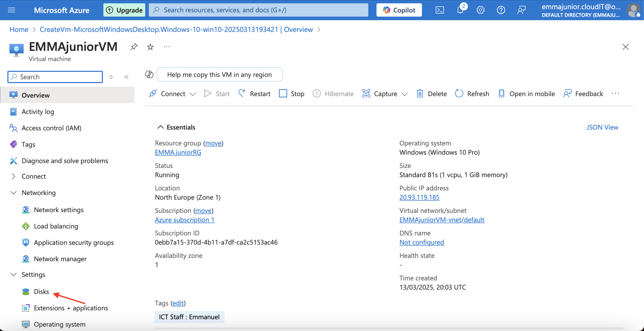
Task: Open portal settings gear
Action: 480,10
